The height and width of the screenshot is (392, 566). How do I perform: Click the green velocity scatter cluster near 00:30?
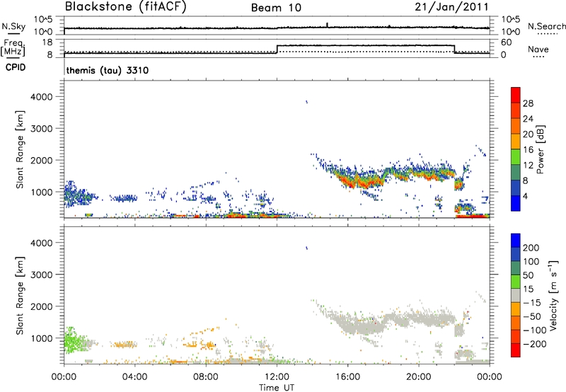pyautogui.click(x=74, y=340)
